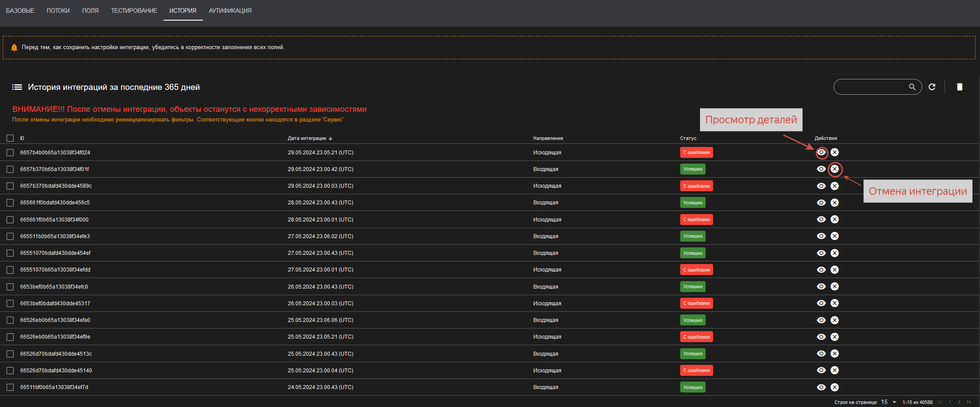
Task: Check the box for row 6657b4b0b65a13038f34f024
Action: (10, 153)
